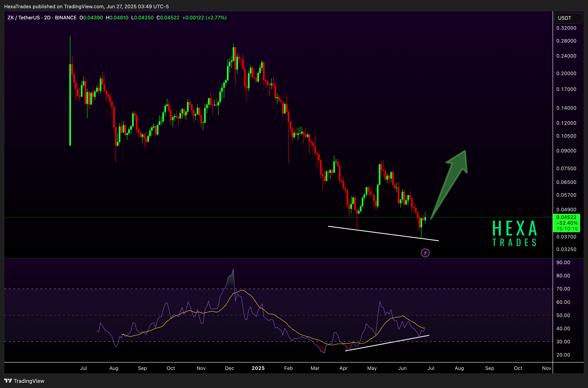The height and width of the screenshot is (388, 588).
Task: Click the low value L0.04250
Action: (142, 17)
